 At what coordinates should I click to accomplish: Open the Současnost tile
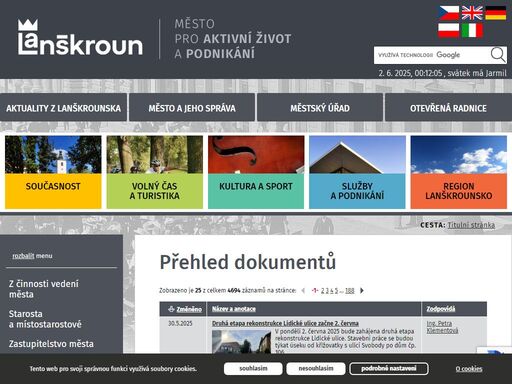[x=53, y=172]
